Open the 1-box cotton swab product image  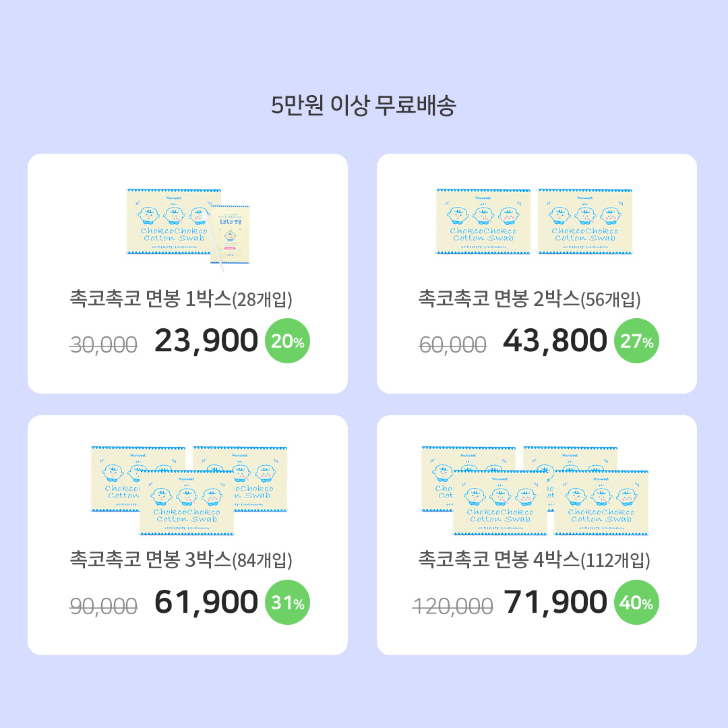188,228
